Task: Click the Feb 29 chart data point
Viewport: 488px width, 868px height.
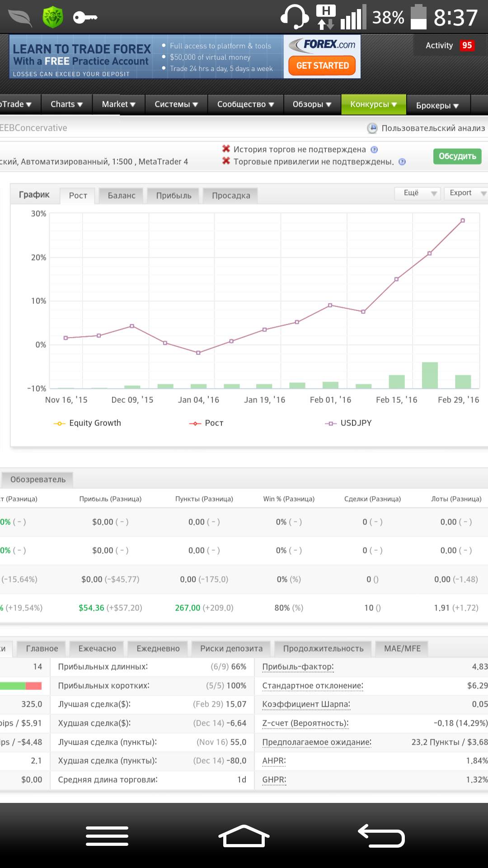Action: click(463, 221)
